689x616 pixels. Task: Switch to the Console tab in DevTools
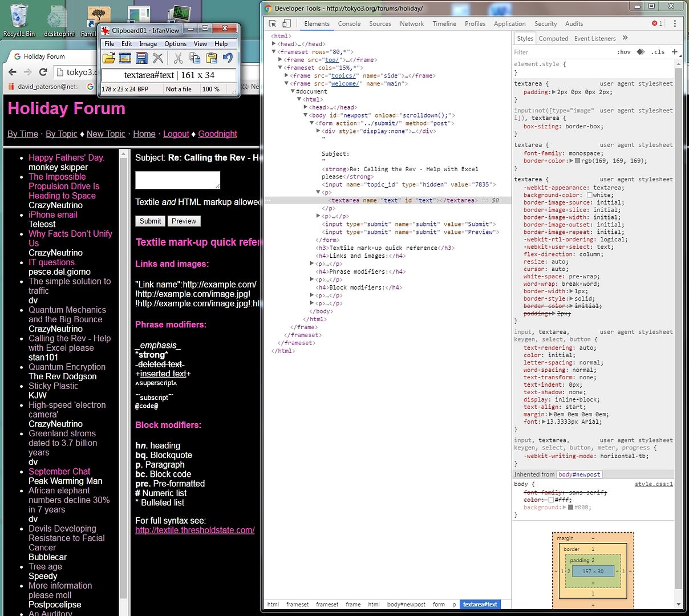click(x=349, y=23)
